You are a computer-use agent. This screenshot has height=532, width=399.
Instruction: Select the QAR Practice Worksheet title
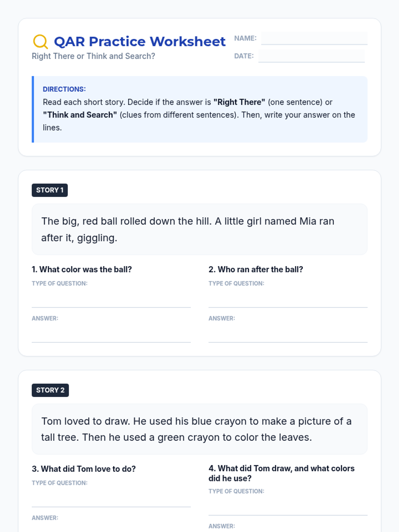point(140,42)
